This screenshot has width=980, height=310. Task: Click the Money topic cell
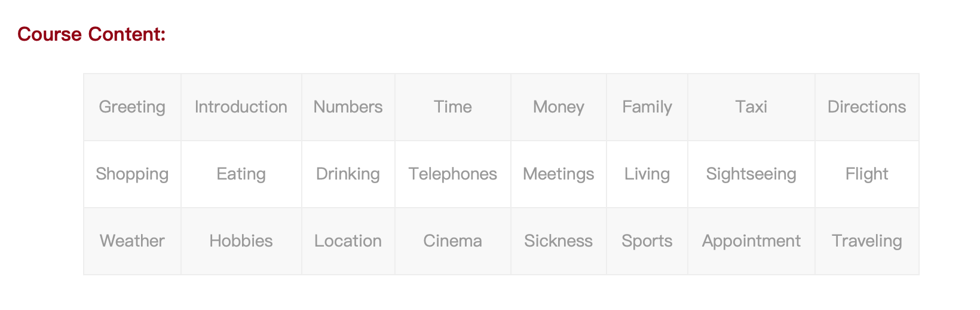[x=558, y=107]
